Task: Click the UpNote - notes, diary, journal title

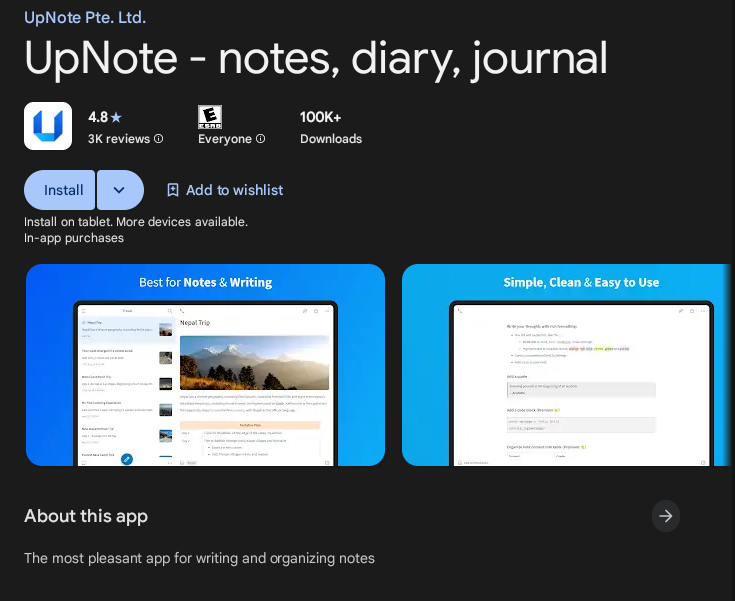Action: click(x=315, y=59)
